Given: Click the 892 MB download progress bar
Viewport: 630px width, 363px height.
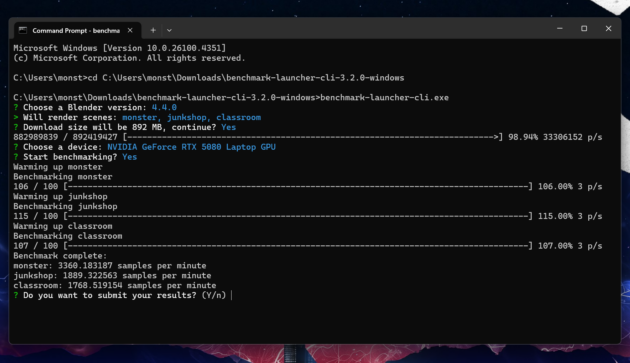Looking at the screenshot, I should [x=313, y=137].
